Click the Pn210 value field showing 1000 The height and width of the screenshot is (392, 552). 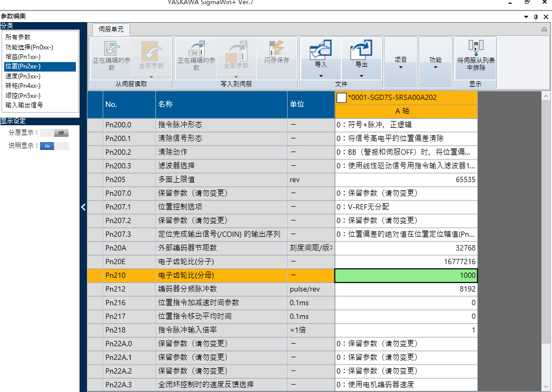[x=406, y=275]
